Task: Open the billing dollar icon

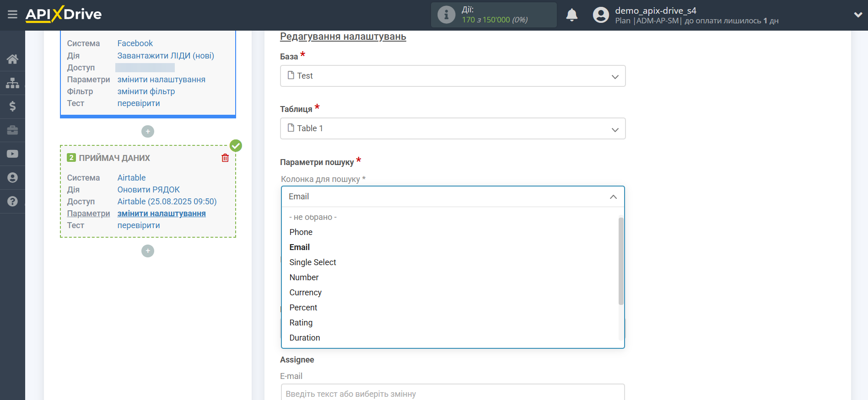Action: (x=12, y=107)
